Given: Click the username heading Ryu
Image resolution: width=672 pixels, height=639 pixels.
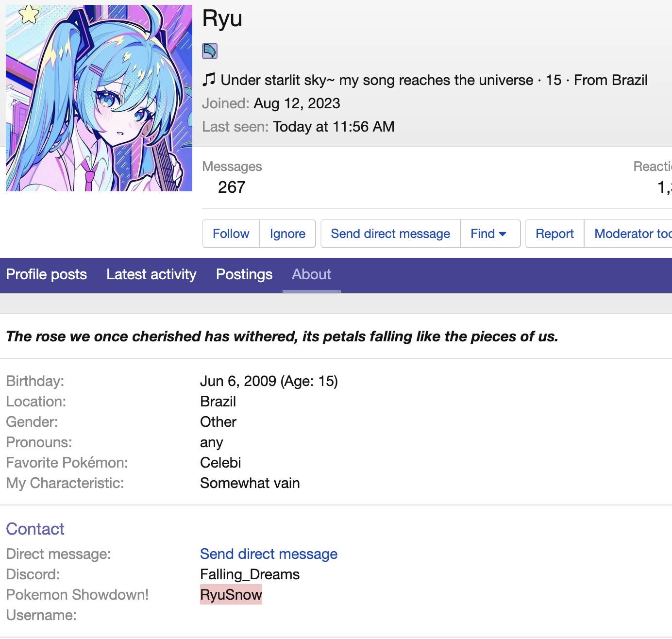Looking at the screenshot, I should click(x=222, y=19).
